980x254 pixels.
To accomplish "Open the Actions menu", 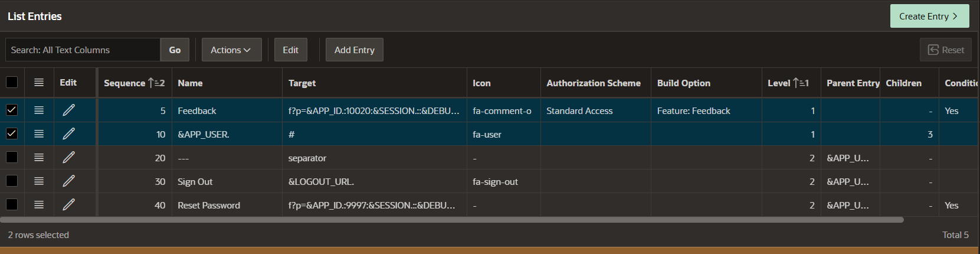I will click(x=231, y=50).
